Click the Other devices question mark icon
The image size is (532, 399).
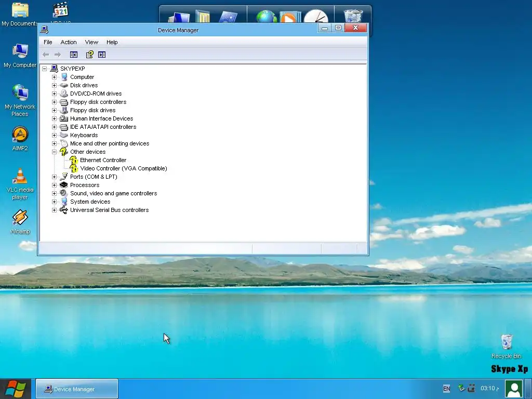(x=64, y=152)
